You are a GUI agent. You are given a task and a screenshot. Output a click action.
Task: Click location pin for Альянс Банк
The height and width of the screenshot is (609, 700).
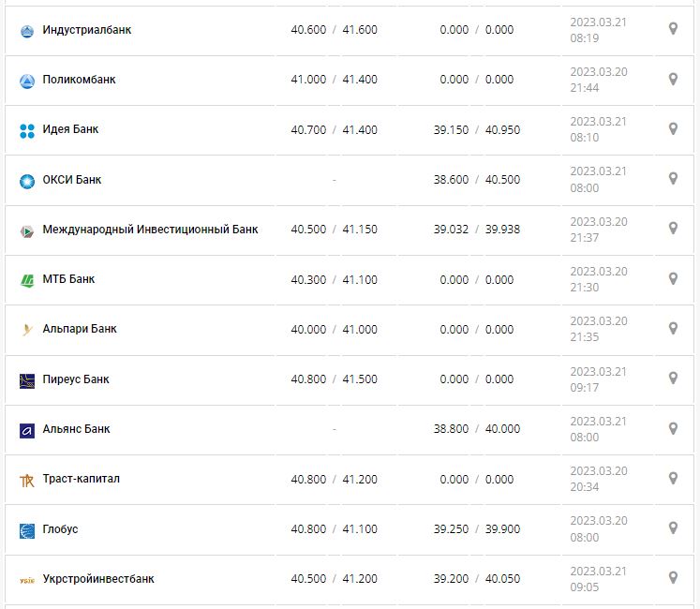point(673,428)
